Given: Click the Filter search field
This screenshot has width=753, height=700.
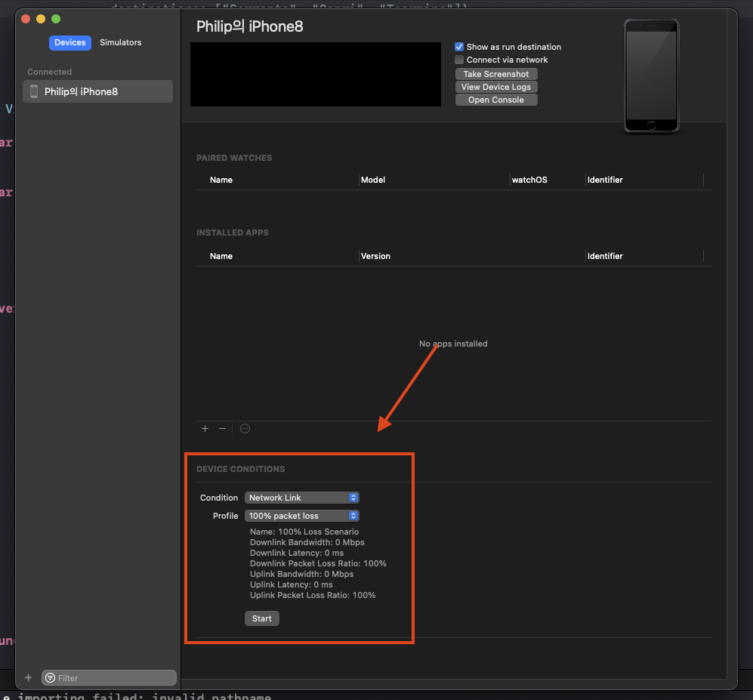Looking at the screenshot, I should 109,677.
